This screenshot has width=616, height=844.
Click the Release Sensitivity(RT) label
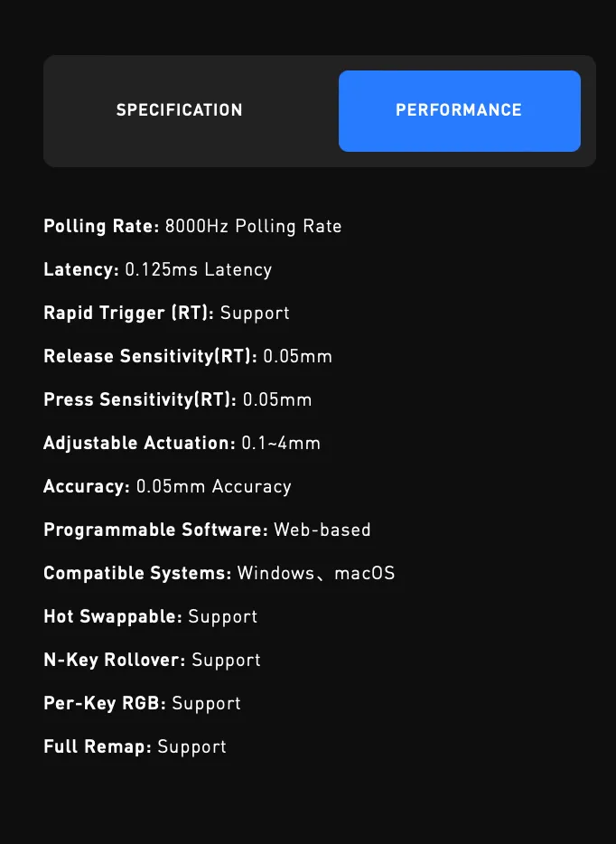click(150, 356)
